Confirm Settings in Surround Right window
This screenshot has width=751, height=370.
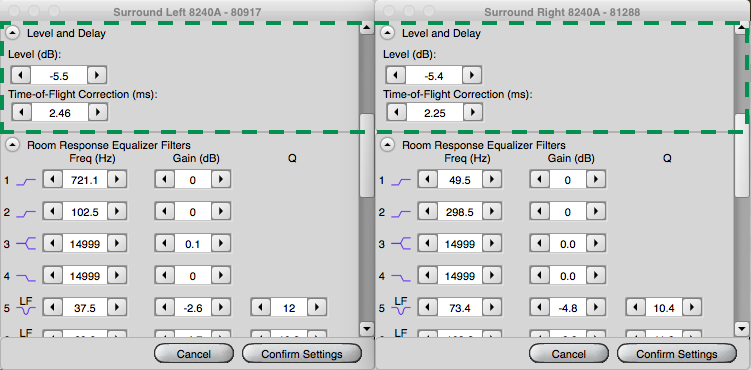coord(677,354)
